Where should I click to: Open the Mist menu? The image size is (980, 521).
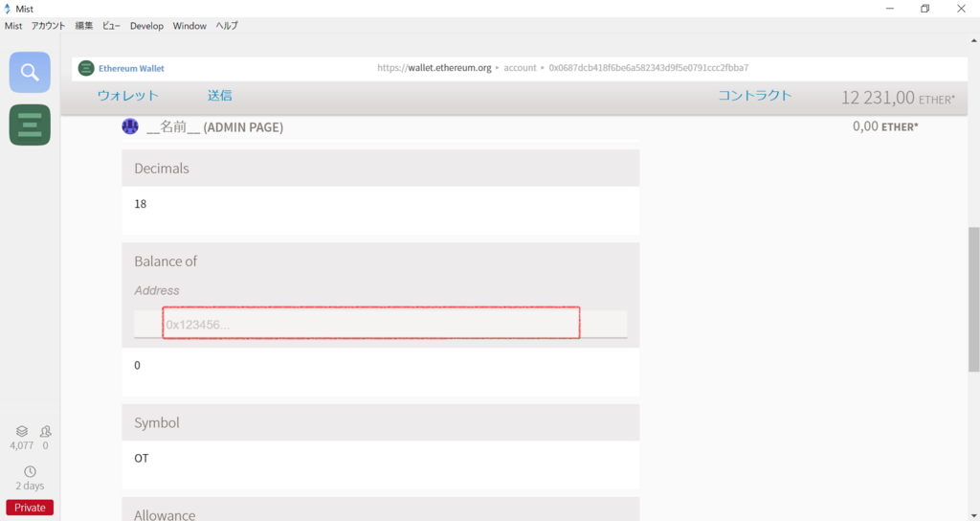(13, 26)
